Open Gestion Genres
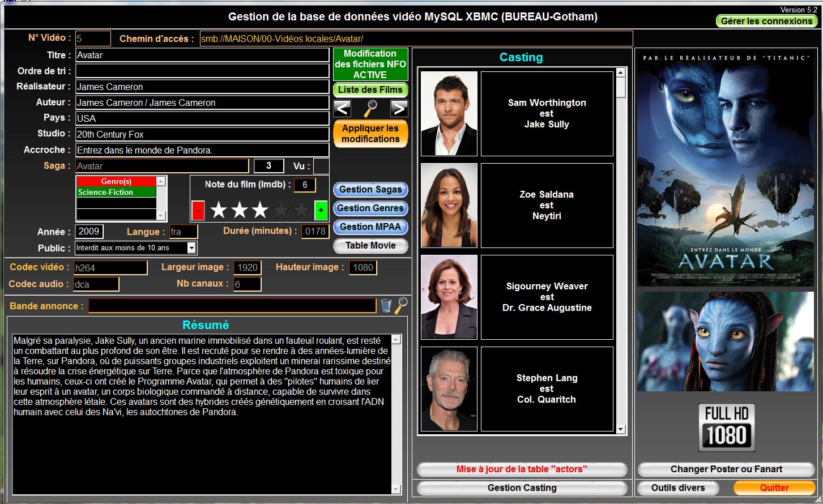This screenshot has height=504, width=823. [370, 208]
